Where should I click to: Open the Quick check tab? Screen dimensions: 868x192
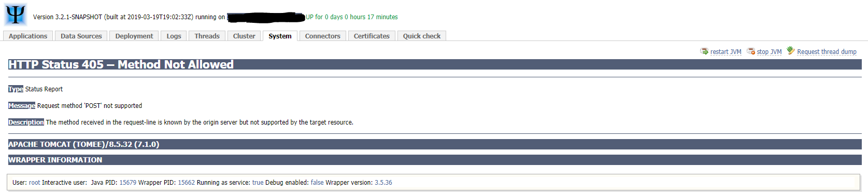point(422,36)
